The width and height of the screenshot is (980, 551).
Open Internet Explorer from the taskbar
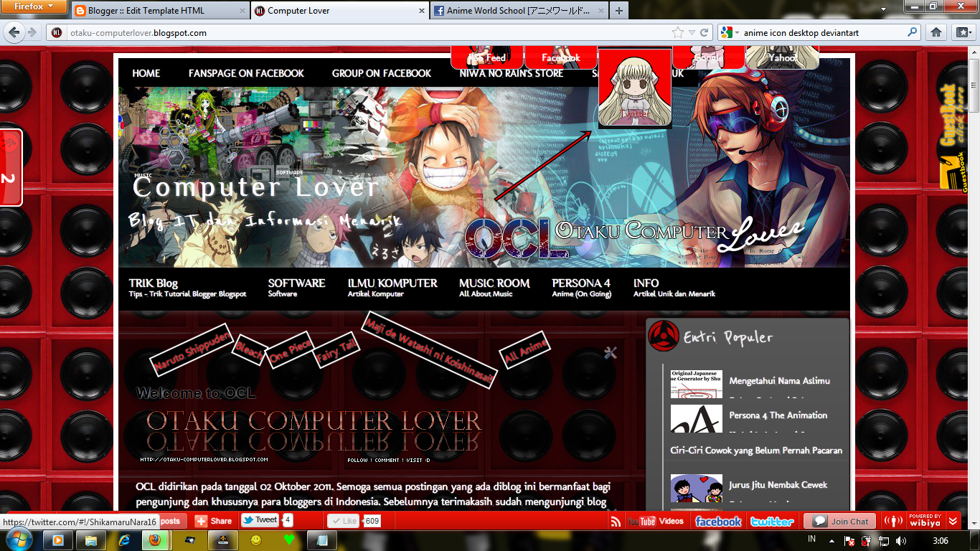tap(123, 540)
